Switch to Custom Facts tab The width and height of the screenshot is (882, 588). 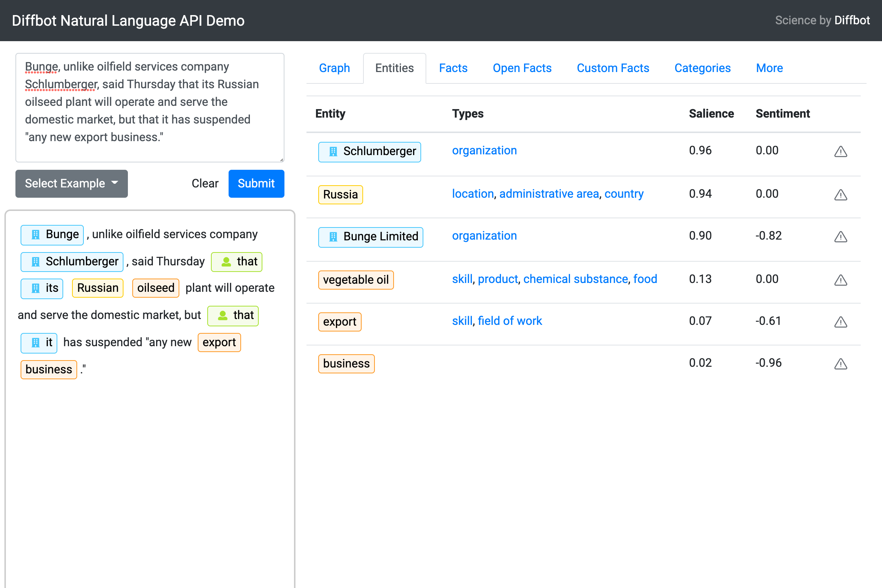tap(613, 68)
